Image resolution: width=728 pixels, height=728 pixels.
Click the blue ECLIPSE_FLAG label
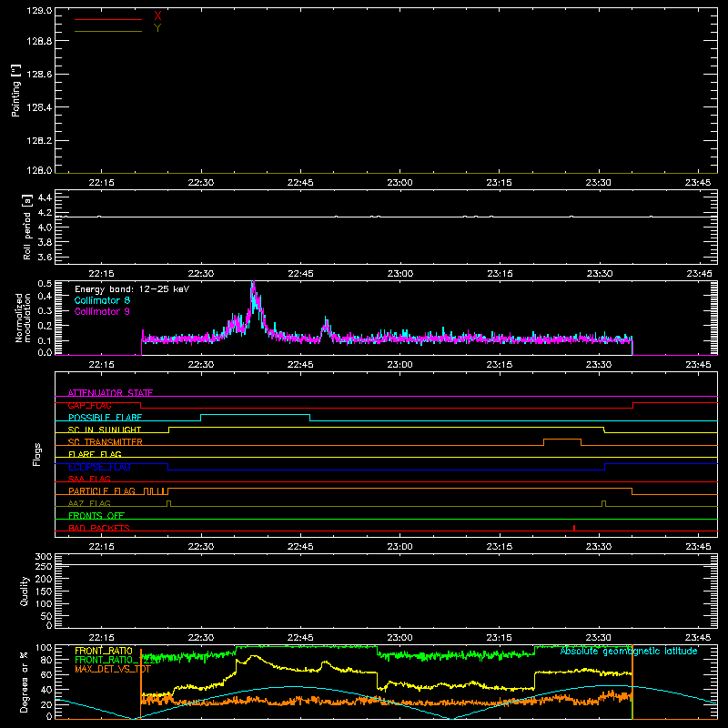[99, 467]
